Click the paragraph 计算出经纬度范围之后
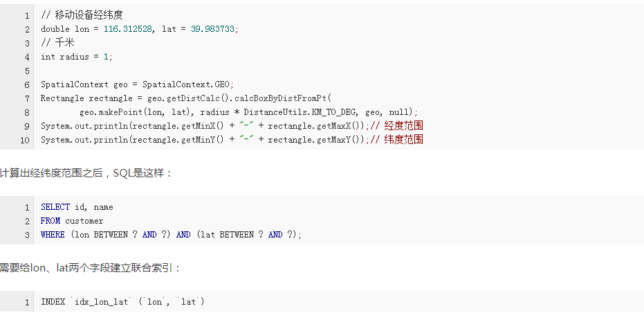Screen dimensions: 644x322 [86, 173]
